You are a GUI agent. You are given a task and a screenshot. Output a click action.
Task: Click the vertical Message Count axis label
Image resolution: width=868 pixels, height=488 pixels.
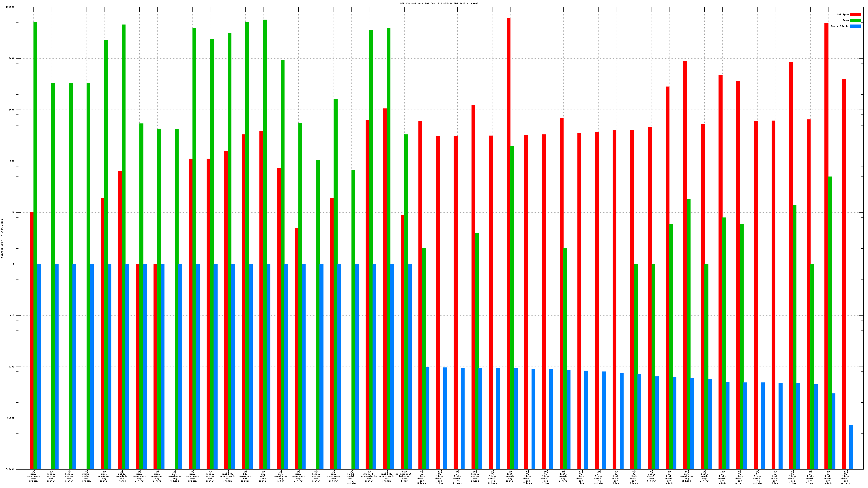(2, 238)
